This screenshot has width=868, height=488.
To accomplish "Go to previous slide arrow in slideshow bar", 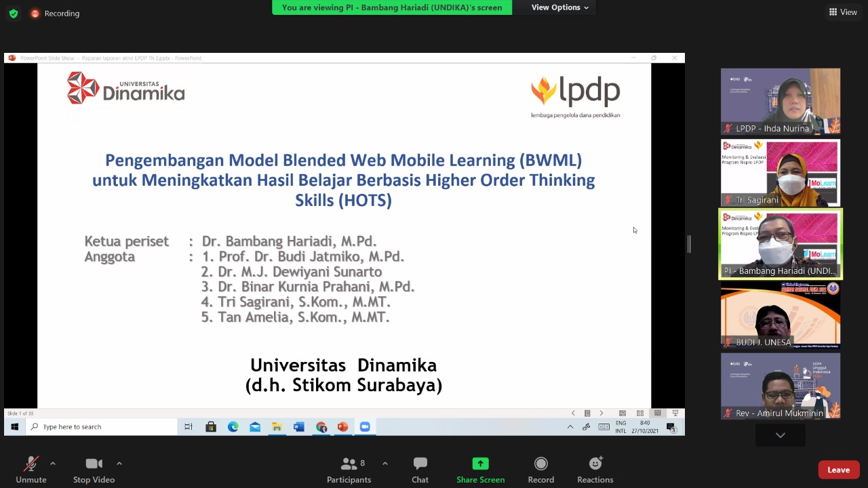I will (x=573, y=413).
